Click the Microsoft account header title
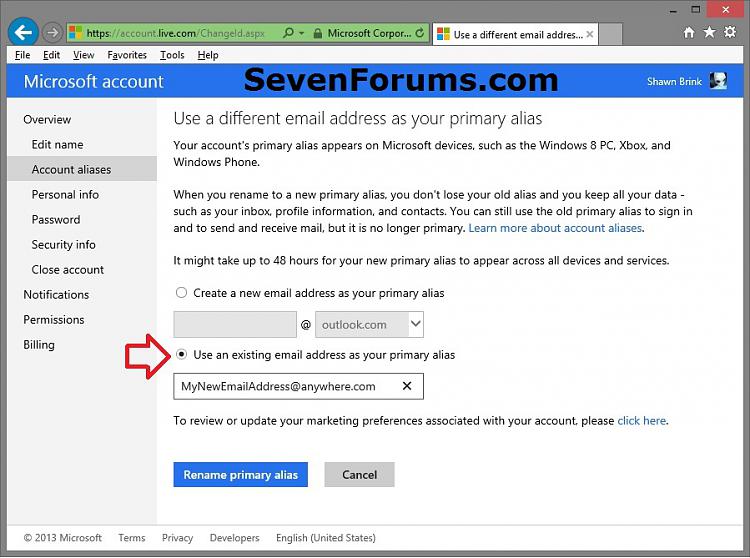 [93, 81]
